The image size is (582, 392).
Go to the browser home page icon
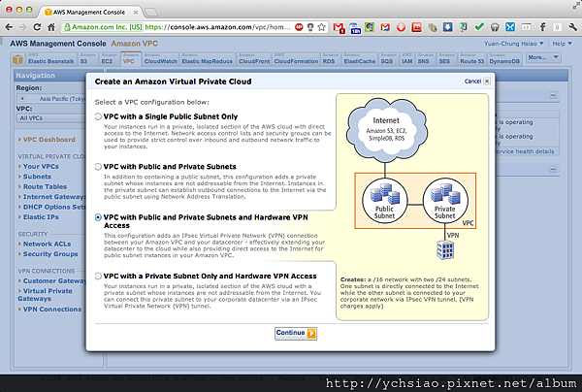click(51, 27)
